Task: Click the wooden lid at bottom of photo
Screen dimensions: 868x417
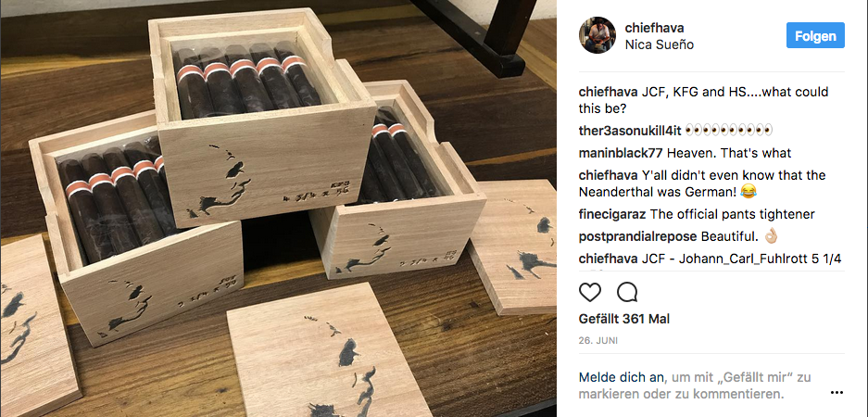Action: (330, 351)
